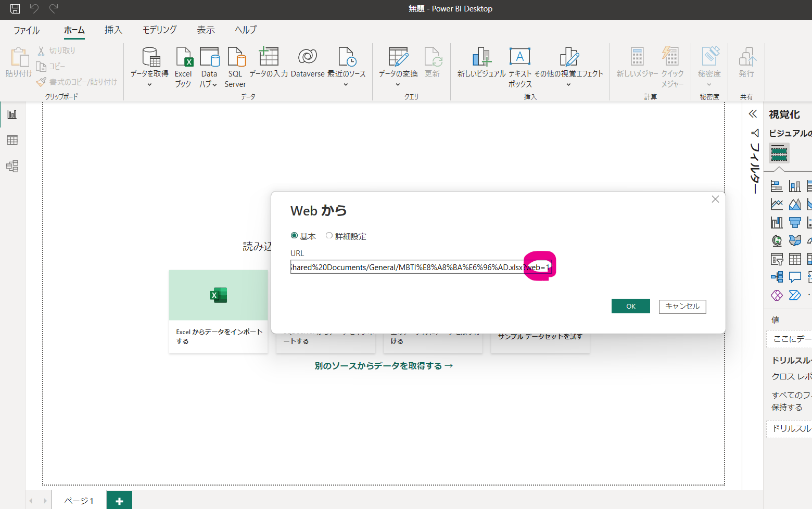Image resolution: width=812 pixels, height=509 pixels.
Task: Open the データを取得 dropdown arrow
Action: pos(149,84)
